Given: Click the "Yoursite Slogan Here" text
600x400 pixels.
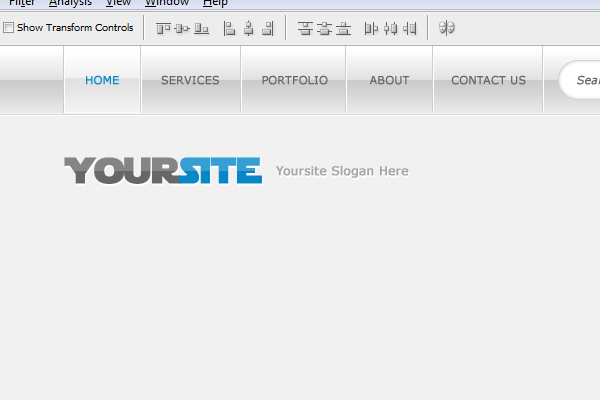Looking at the screenshot, I should (x=342, y=171).
